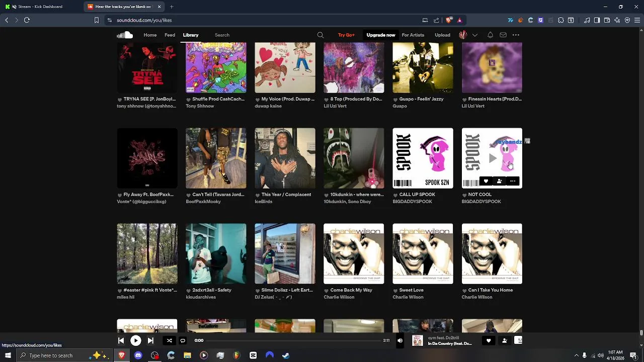Screen dimensions: 644x362
Task: Open the Upload page
Action: coord(443,35)
